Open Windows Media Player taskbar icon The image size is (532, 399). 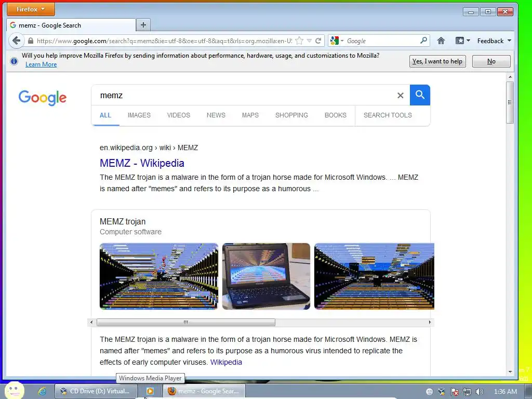[x=150, y=391]
